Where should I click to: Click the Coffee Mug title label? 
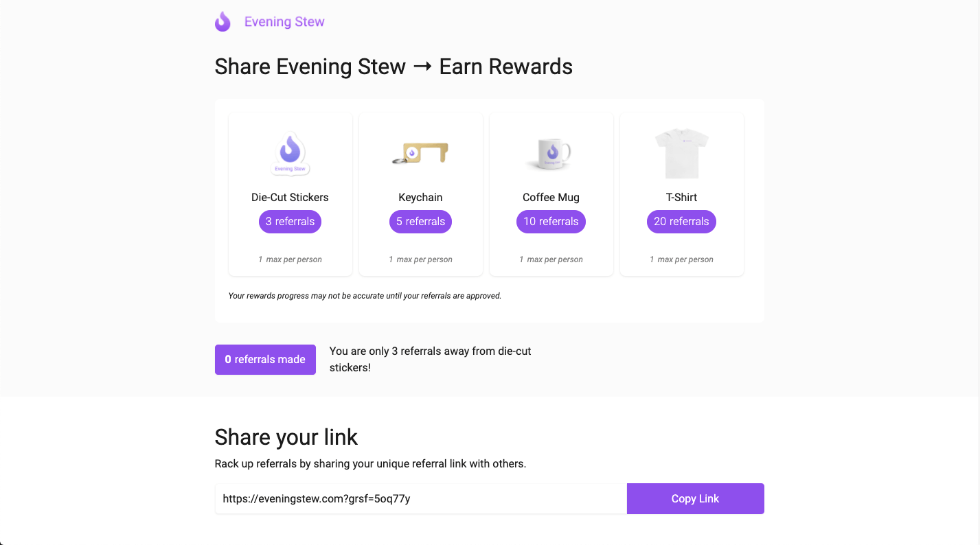point(551,198)
